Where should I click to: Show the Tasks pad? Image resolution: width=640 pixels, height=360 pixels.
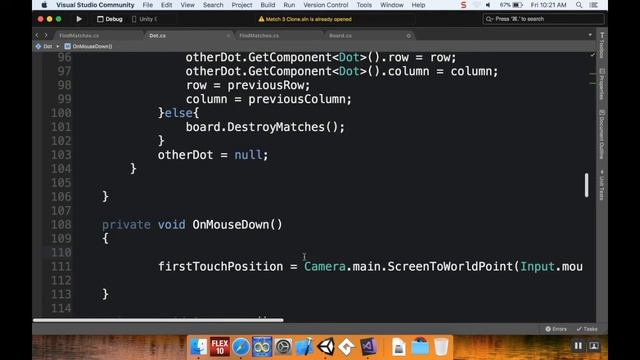(x=587, y=329)
